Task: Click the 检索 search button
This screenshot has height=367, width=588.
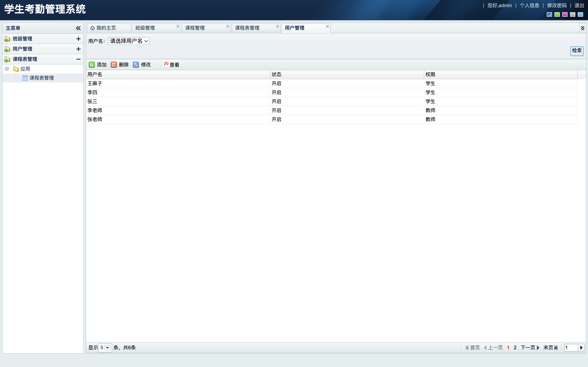Action: [577, 51]
